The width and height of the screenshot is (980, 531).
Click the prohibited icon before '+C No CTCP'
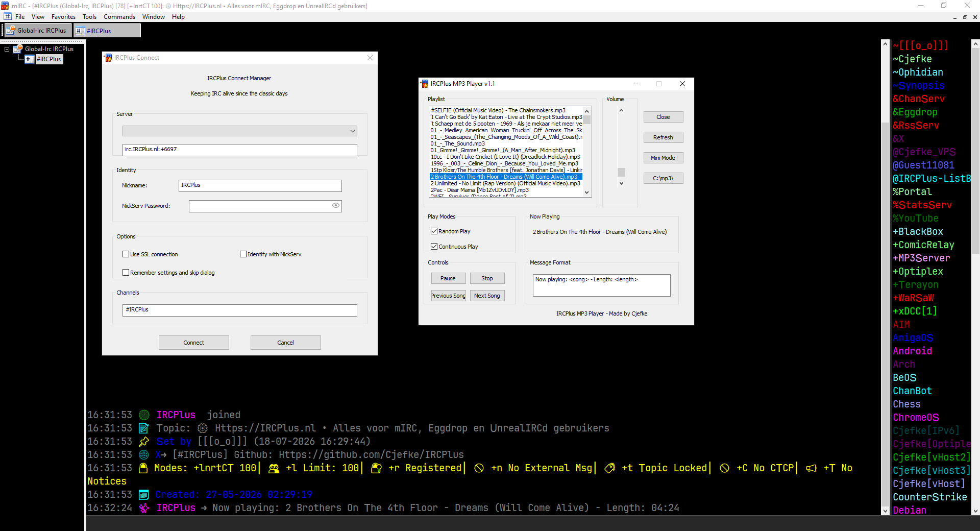(725, 468)
